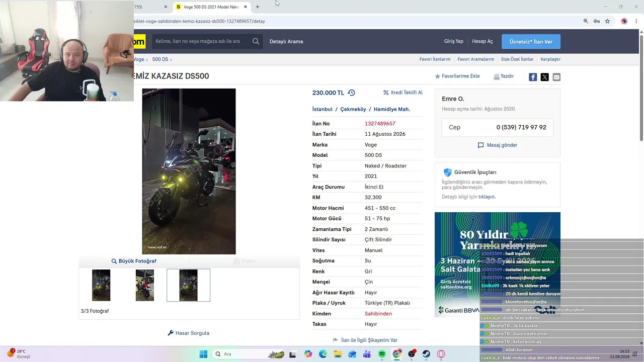Bookmark this page with the star icon
The height and width of the screenshot is (362, 644).
pos(607,21)
